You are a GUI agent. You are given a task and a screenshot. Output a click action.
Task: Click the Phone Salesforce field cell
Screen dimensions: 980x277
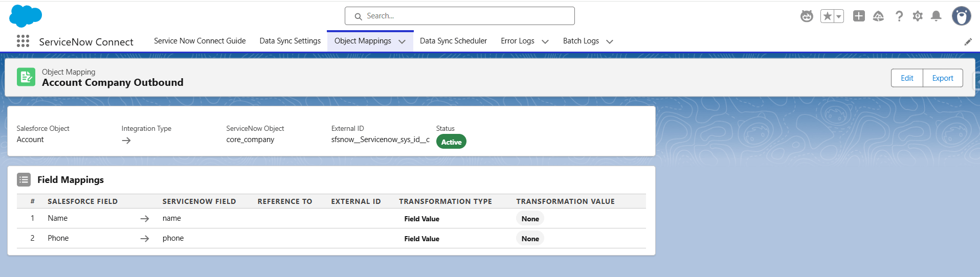[x=58, y=238]
